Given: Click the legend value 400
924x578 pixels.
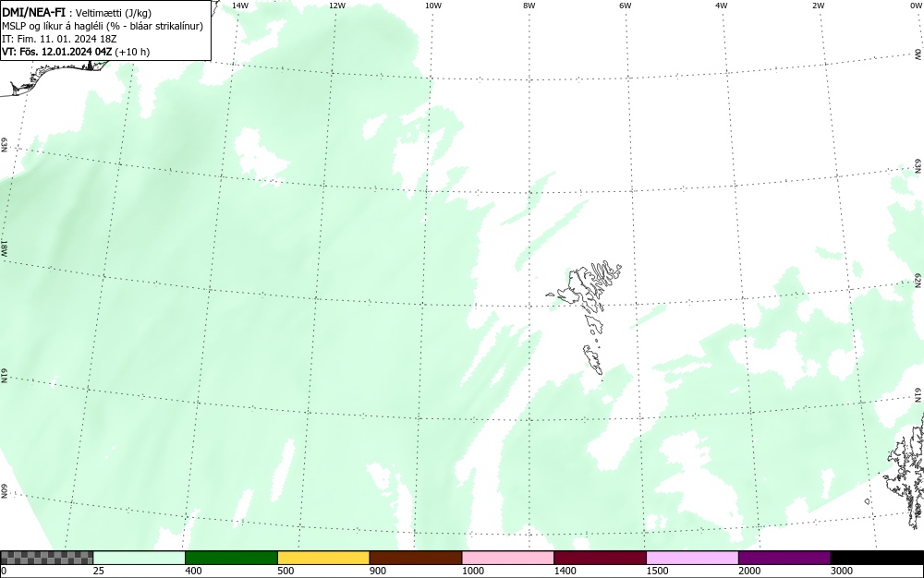Looking at the screenshot, I should (x=193, y=571).
